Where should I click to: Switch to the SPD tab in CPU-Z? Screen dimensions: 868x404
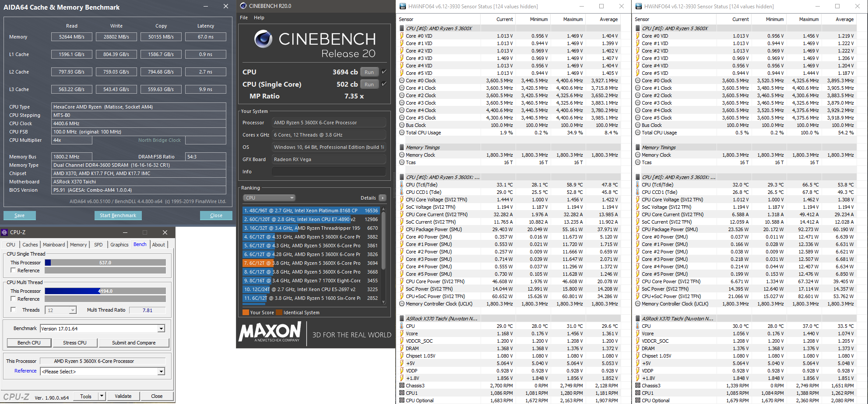[x=98, y=245]
